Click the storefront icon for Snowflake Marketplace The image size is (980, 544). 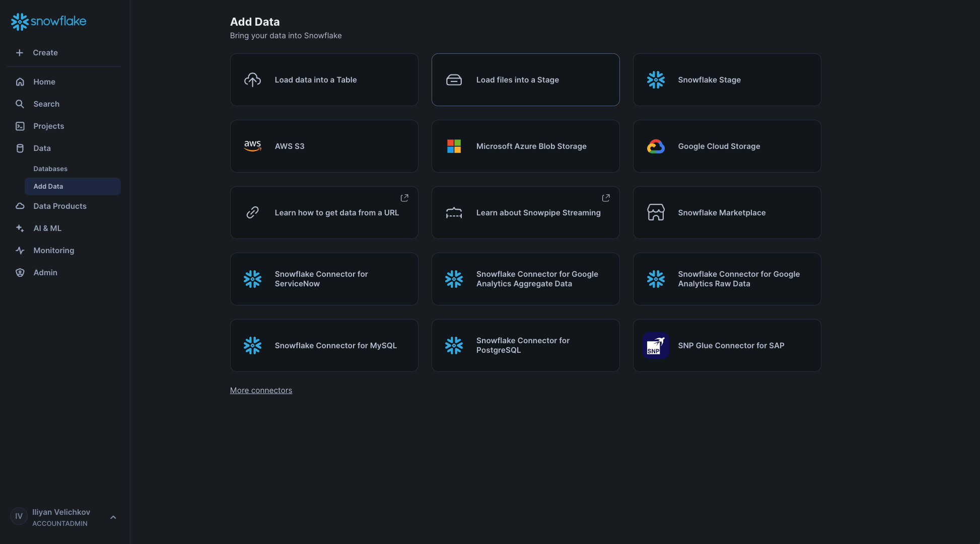pyautogui.click(x=656, y=213)
